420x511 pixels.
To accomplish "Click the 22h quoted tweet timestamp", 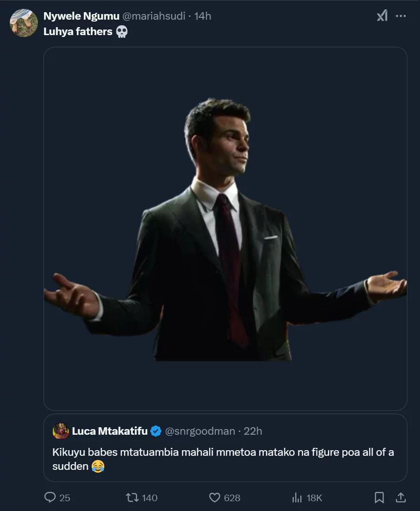I will click(253, 431).
